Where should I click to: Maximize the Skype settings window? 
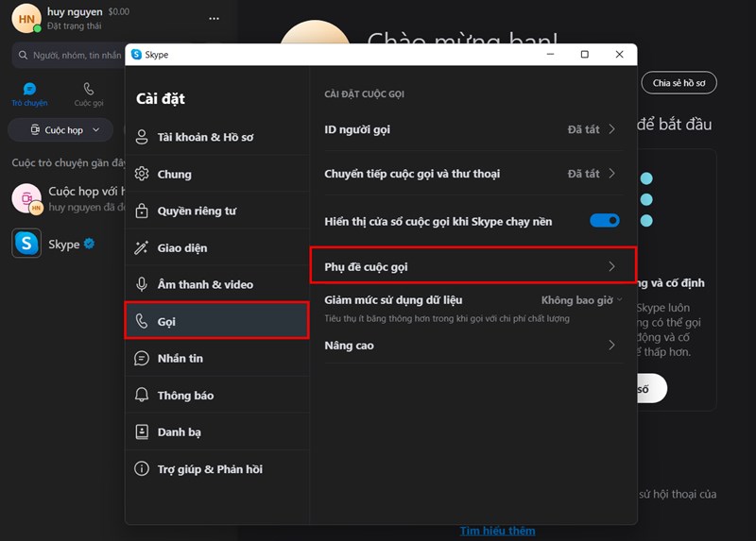click(x=584, y=55)
